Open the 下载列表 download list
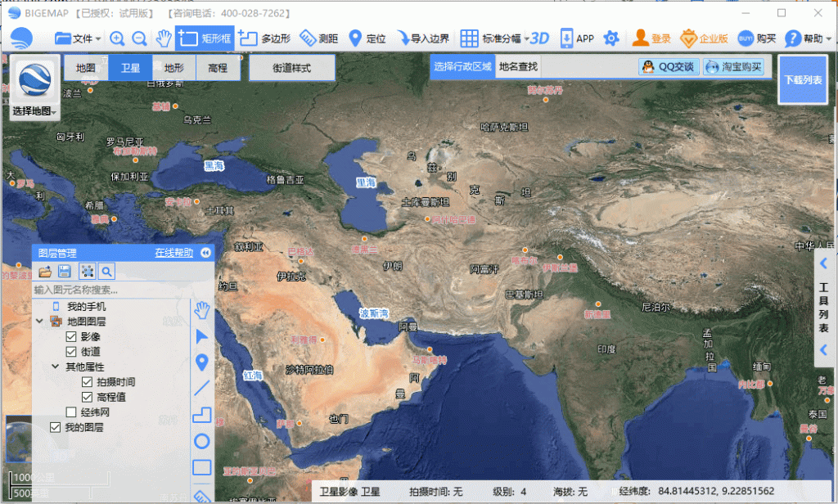 coord(802,79)
